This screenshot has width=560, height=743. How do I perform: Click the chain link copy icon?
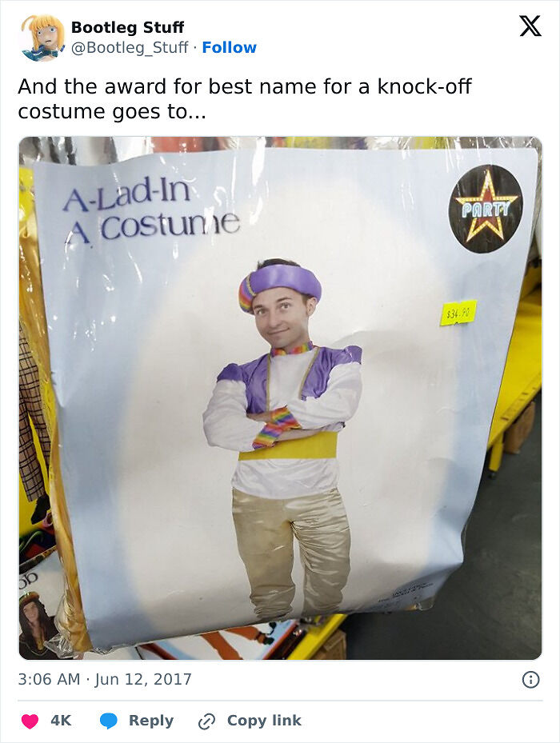click(206, 721)
